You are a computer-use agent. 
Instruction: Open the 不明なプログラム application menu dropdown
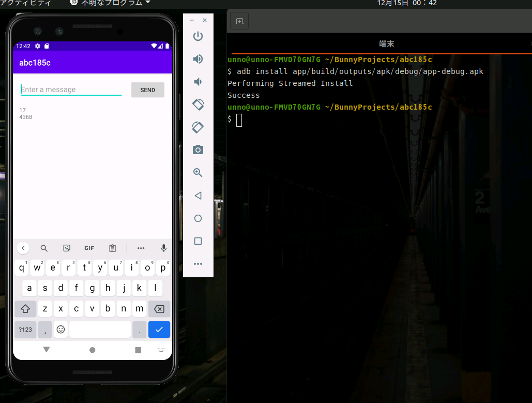click(110, 3)
